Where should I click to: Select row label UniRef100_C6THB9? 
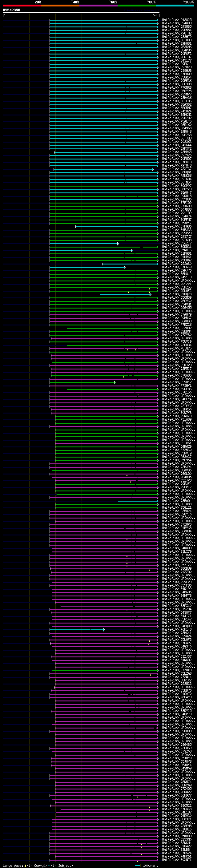click(177, 40)
